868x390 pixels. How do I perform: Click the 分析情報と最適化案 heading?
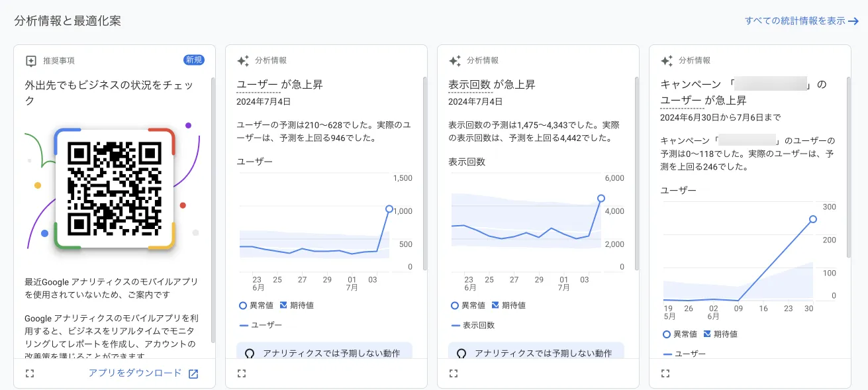point(68,21)
